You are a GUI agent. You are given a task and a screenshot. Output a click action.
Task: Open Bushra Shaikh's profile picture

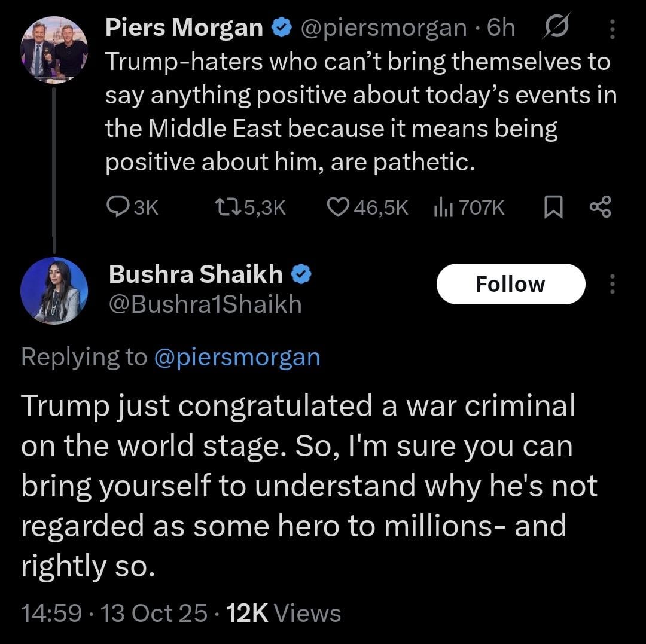click(54, 291)
